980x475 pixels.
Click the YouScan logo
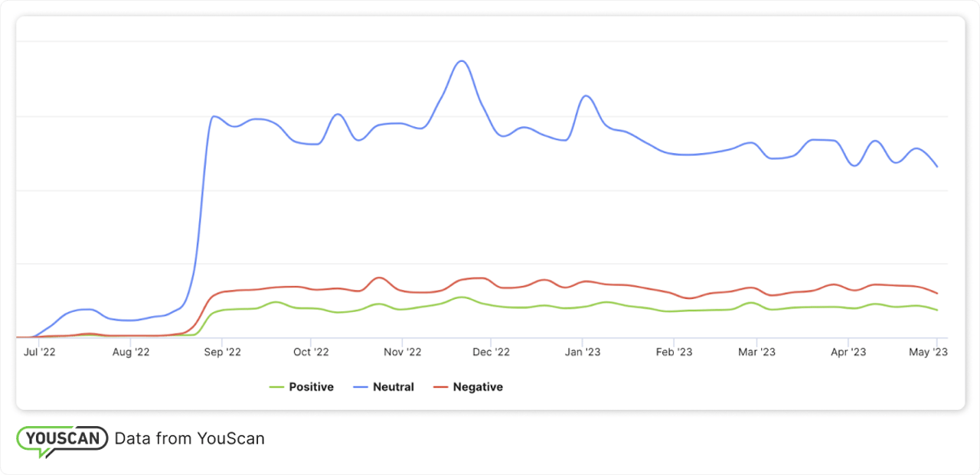pyautogui.click(x=62, y=439)
